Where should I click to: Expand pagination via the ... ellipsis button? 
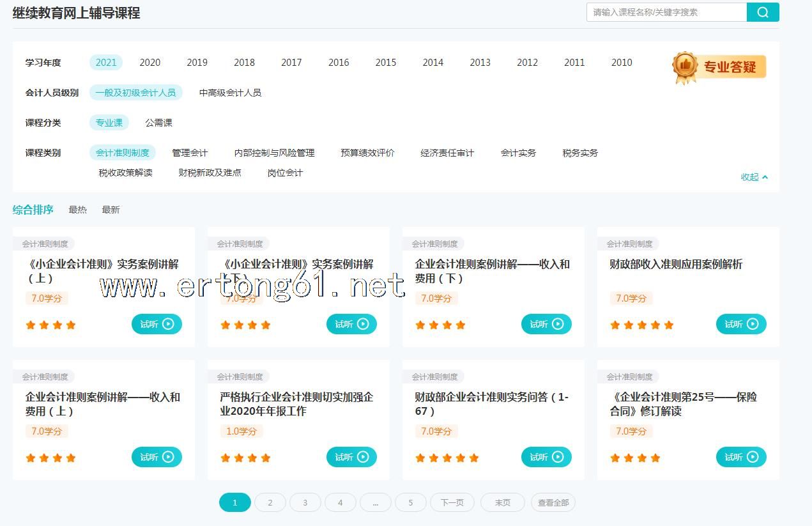(x=376, y=503)
